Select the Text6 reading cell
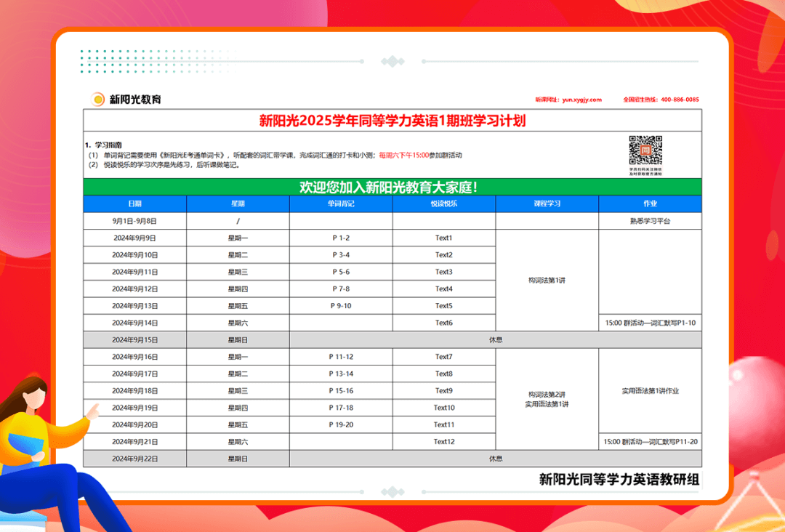785x532 pixels. 444,323
